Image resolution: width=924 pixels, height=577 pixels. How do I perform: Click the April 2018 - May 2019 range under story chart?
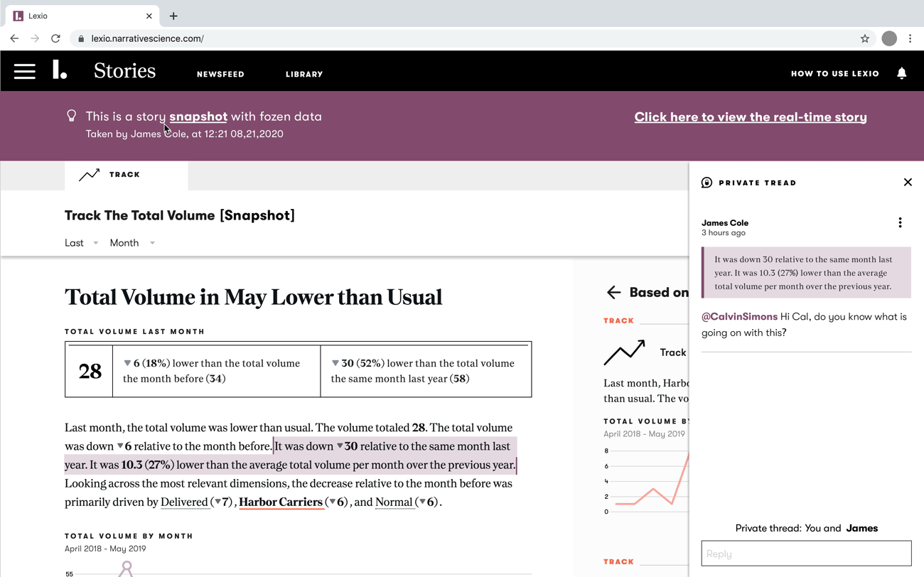pyautogui.click(x=105, y=549)
